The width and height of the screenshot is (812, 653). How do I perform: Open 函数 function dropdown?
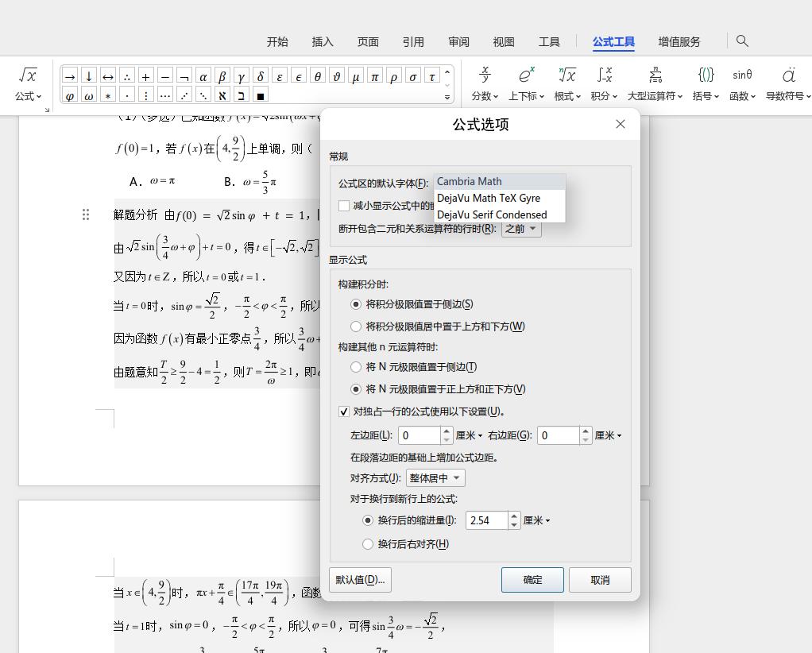(743, 84)
